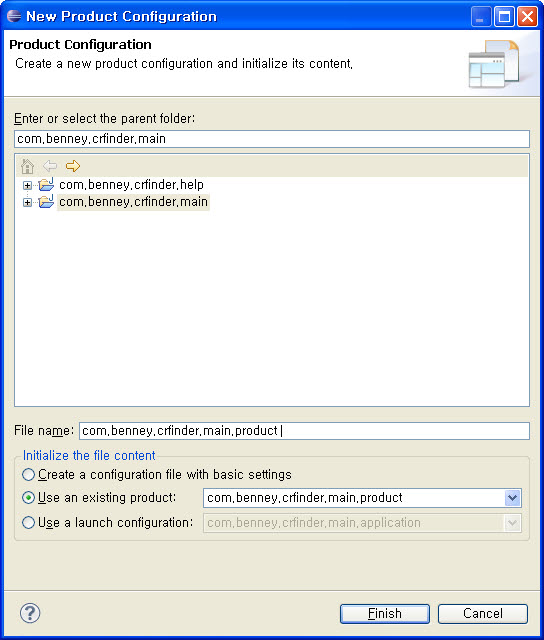Click the Finish button
Screen dimensions: 544x640
[385, 613]
